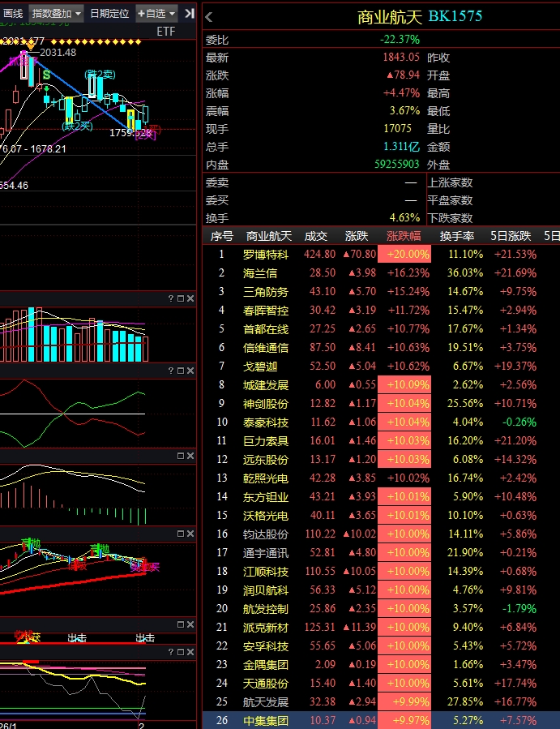This screenshot has height=729, width=560.
Task: Select stock row 信维通信
Action: click(x=381, y=347)
